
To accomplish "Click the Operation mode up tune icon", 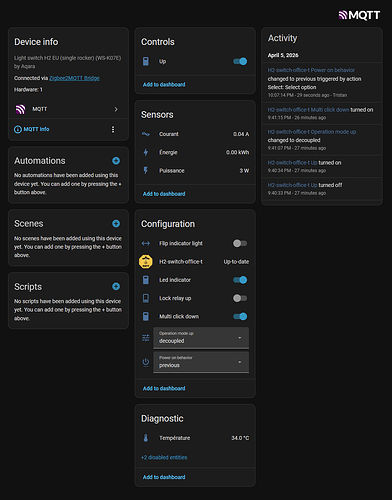I will (146, 338).
